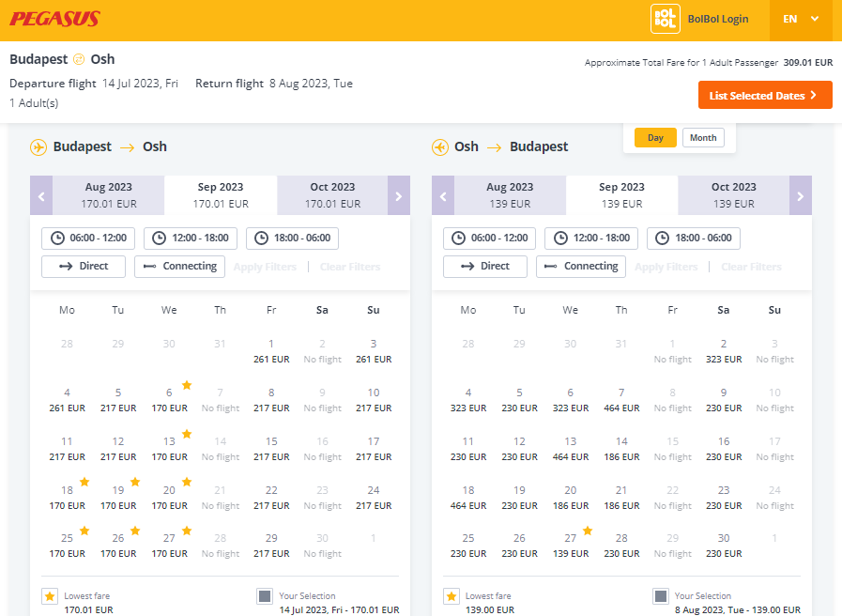The height and width of the screenshot is (616, 842).
Task: Go to next months in departure calendar
Action: 398,195
